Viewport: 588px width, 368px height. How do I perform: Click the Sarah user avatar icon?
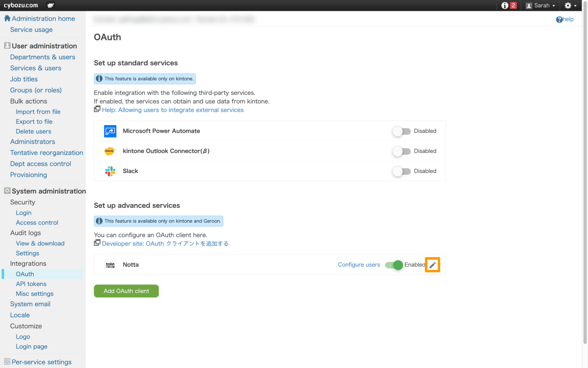point(529,6)
